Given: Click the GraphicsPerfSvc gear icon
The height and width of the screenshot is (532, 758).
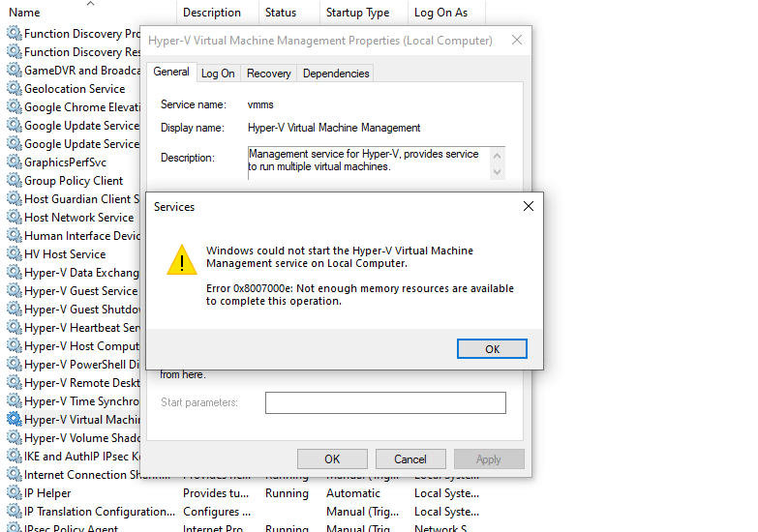Looking at the screenshot, I should coord(15,162).
